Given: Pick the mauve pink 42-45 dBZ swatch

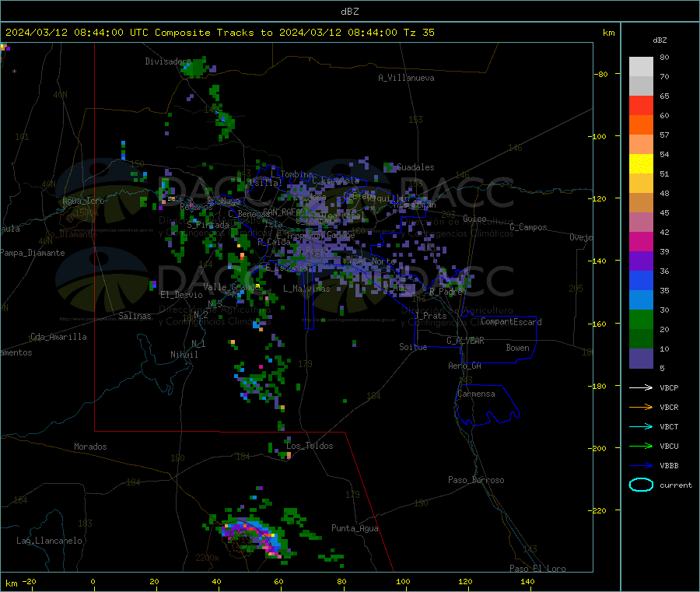Looking at the screenshot, I should [641, 222].
